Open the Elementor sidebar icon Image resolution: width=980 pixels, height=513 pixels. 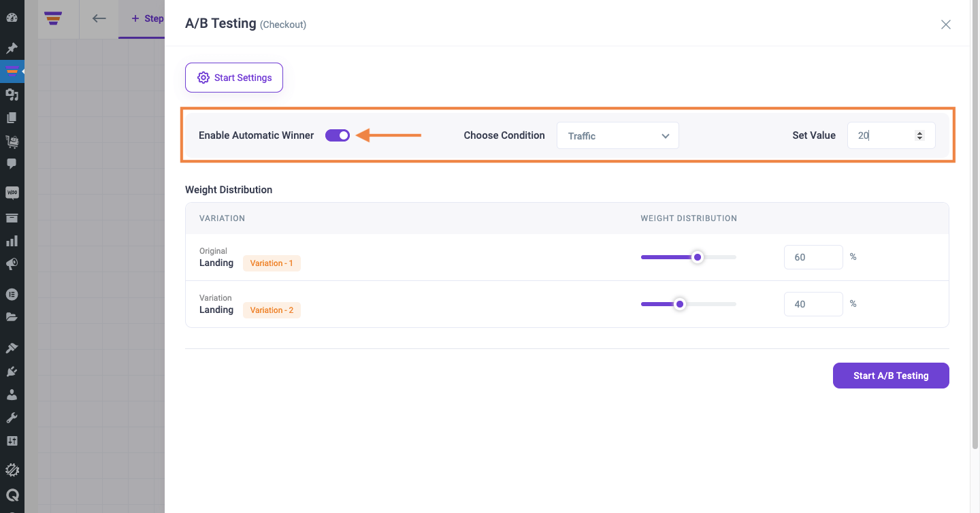[12, 294]
